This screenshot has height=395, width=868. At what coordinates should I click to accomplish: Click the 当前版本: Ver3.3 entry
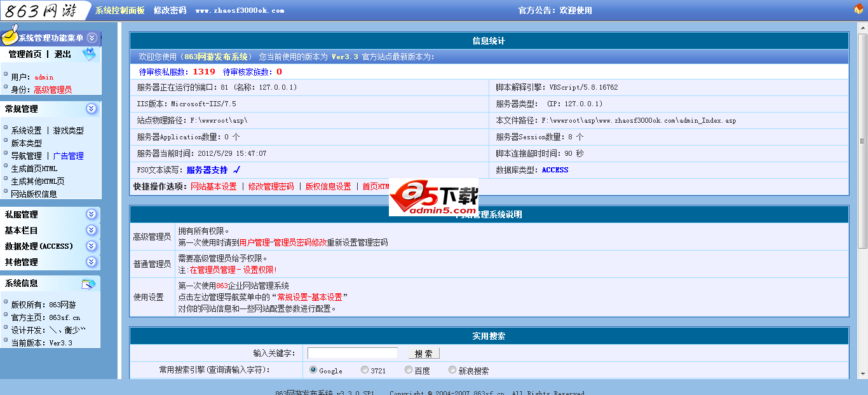click(42, 343)
